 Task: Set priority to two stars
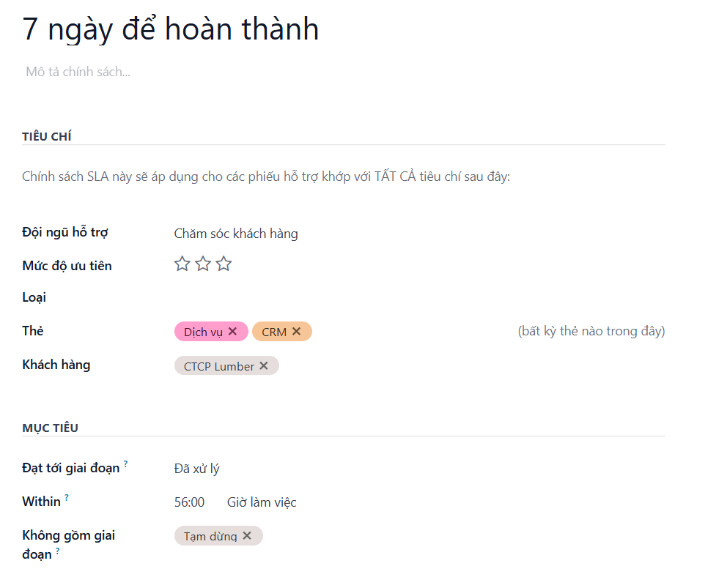(203, 264)
